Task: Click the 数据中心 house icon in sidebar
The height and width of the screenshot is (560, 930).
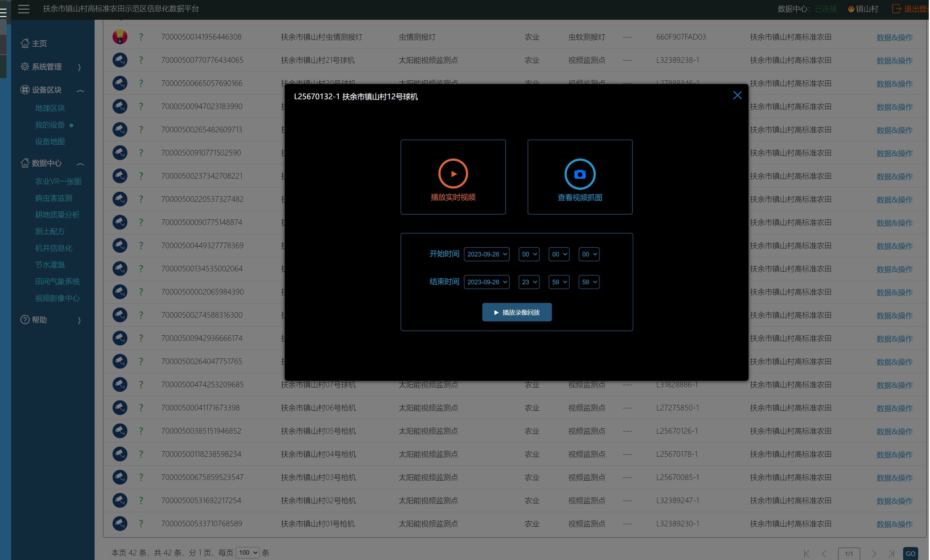Action: pyautogui.click(x=25, y=163)
